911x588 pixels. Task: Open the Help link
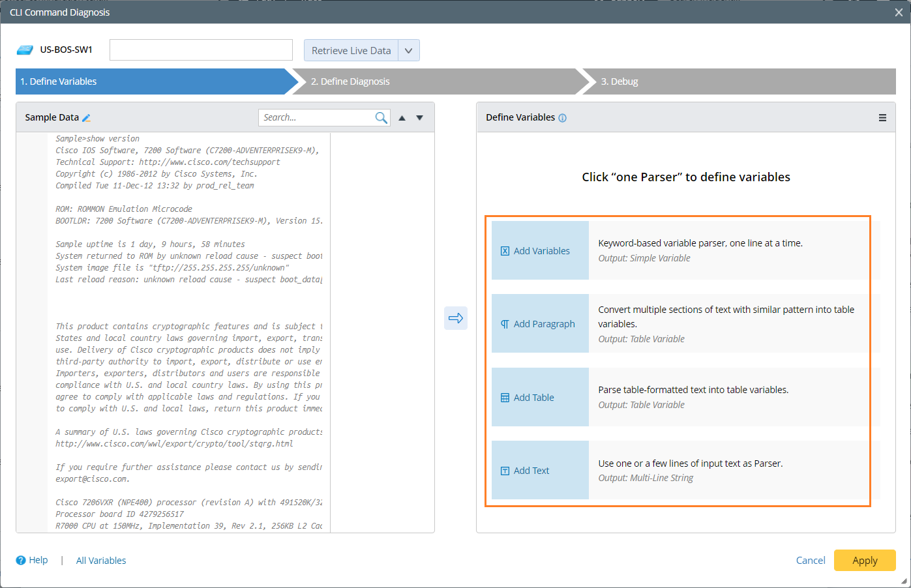point(38,560)
